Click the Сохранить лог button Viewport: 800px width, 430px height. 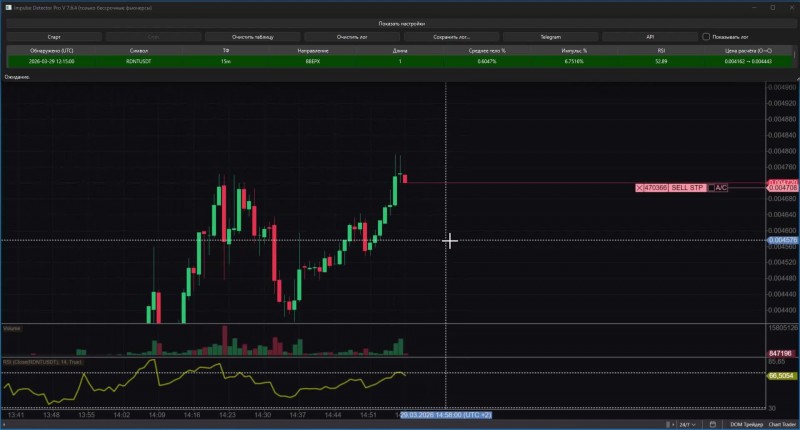point(451,37)
